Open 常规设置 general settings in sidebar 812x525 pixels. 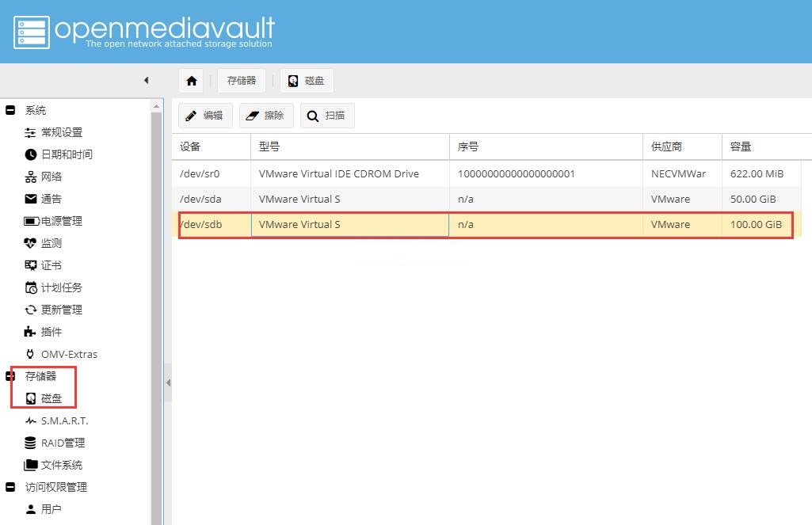pyautogui.click(x=61, y=132)
